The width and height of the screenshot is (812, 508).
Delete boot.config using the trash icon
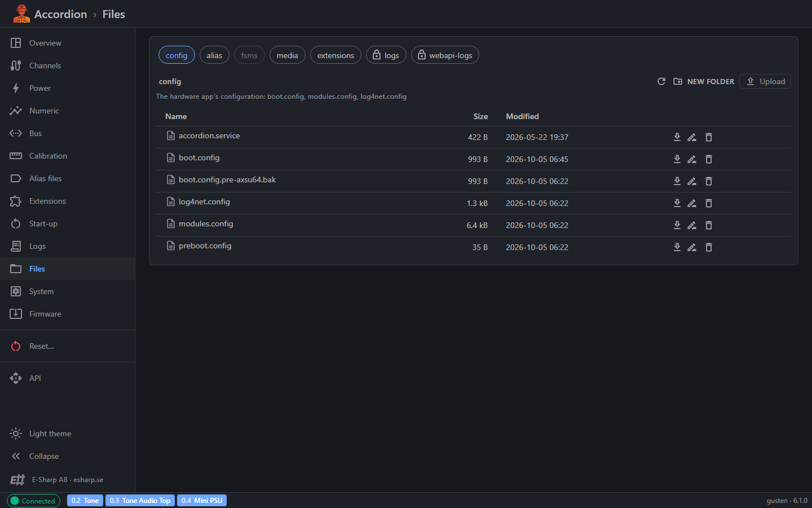pos(709,159)
